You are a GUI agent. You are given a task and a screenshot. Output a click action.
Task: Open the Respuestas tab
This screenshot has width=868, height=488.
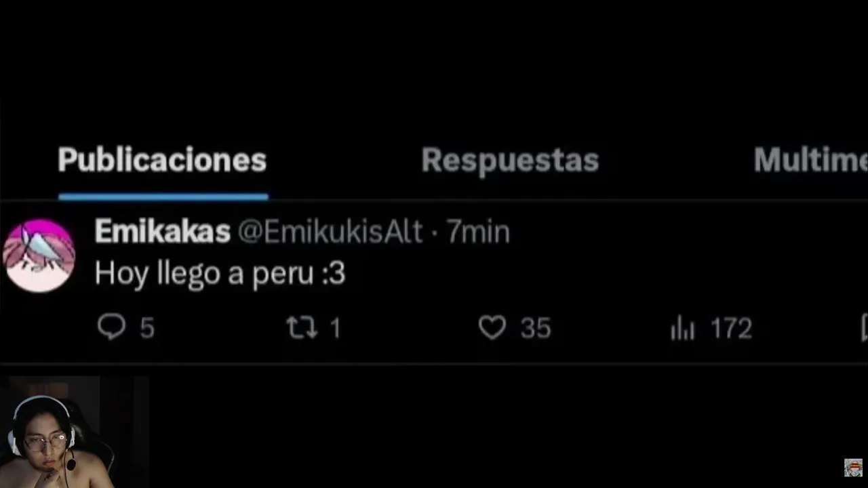click(x=510, y=161)
